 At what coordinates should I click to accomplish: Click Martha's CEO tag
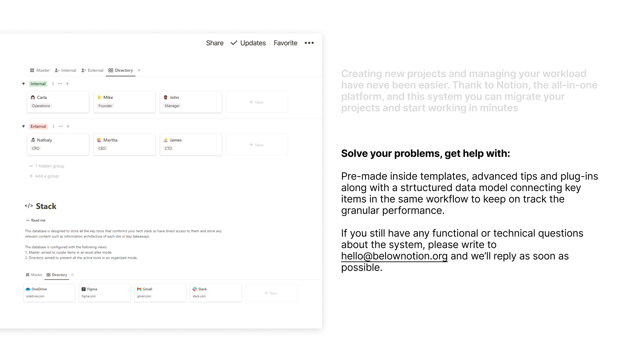pyautogui.click(x=102, y=148)
